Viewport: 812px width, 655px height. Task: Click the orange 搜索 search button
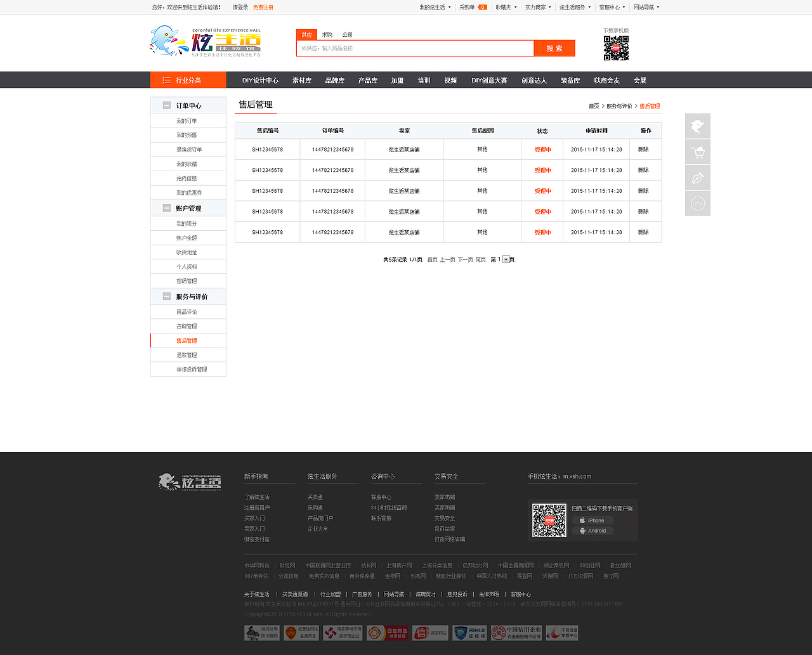pyautogui.click(x=553, y=48)
